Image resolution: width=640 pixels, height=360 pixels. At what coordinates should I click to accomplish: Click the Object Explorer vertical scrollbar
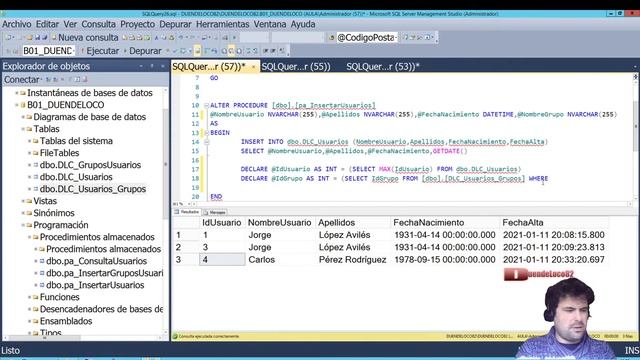[166, 163]
